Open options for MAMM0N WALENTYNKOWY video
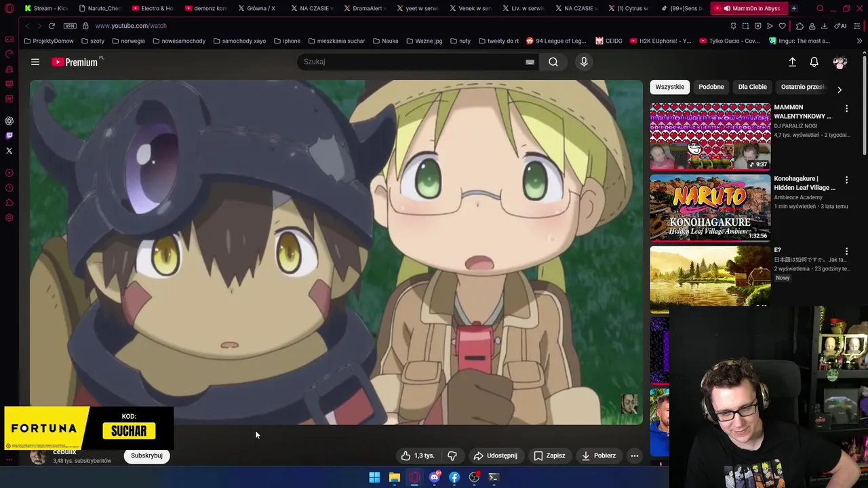Screen dimensions: 868x488 [x=846, y=108]
